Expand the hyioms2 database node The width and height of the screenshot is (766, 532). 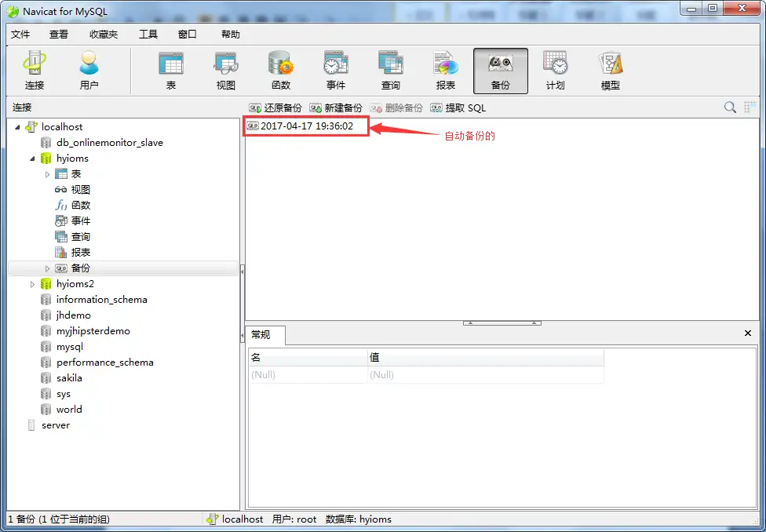(32, 284)
